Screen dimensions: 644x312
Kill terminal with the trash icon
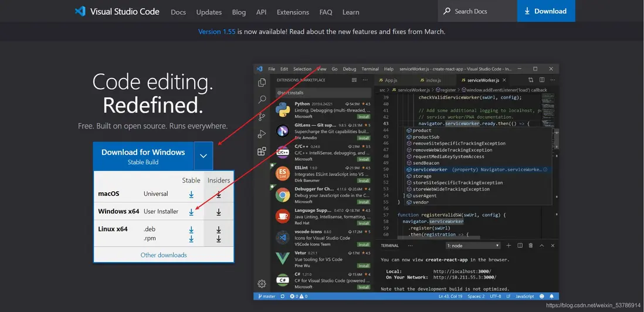(x=531, y=246)
